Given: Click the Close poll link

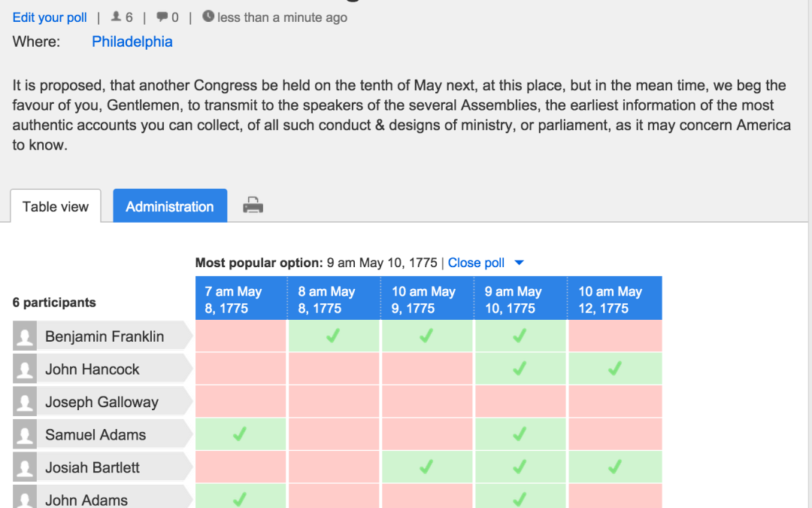Looking at the screenshot, I should 476,263.
